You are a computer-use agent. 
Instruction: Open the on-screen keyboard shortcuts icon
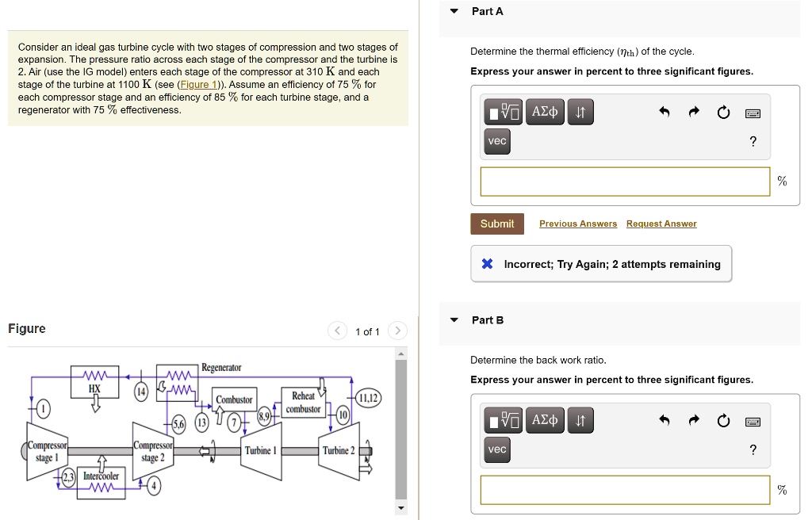[x=752, y=113]
